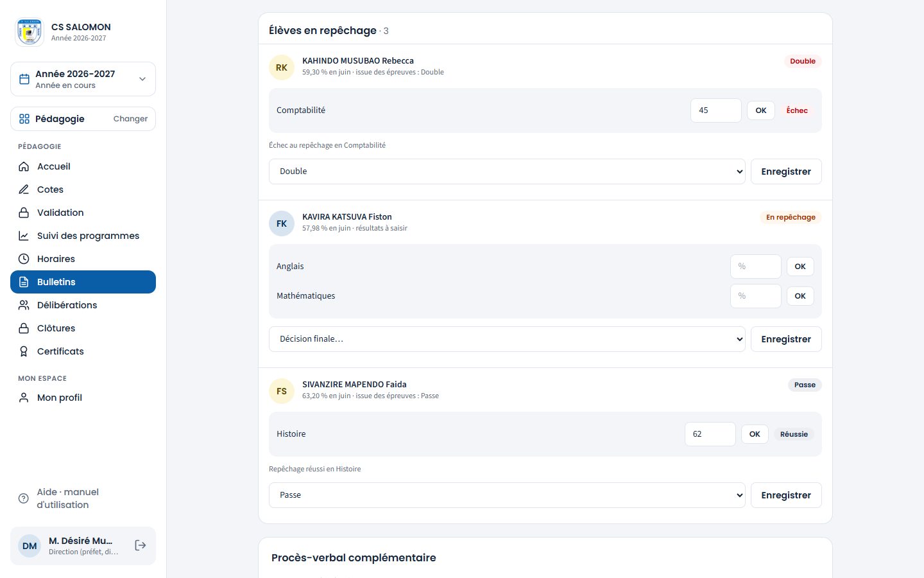924x578 pixels.
Task: Click the logout icon beside user name
Action: (x=141, y=545)
